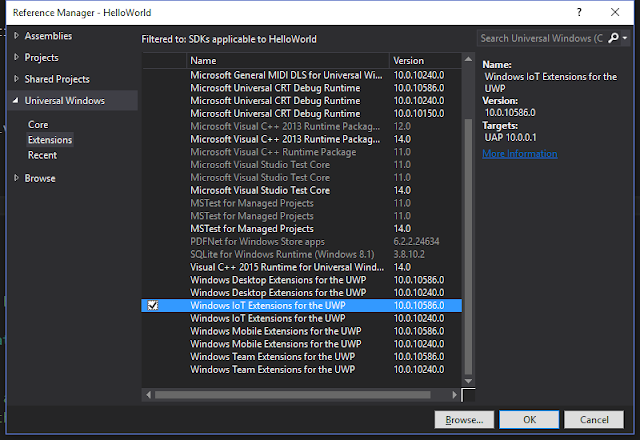640x440 pixels.
Task: Sort list by Name column header
Action: pyautogui.click(x=288, y=60)
